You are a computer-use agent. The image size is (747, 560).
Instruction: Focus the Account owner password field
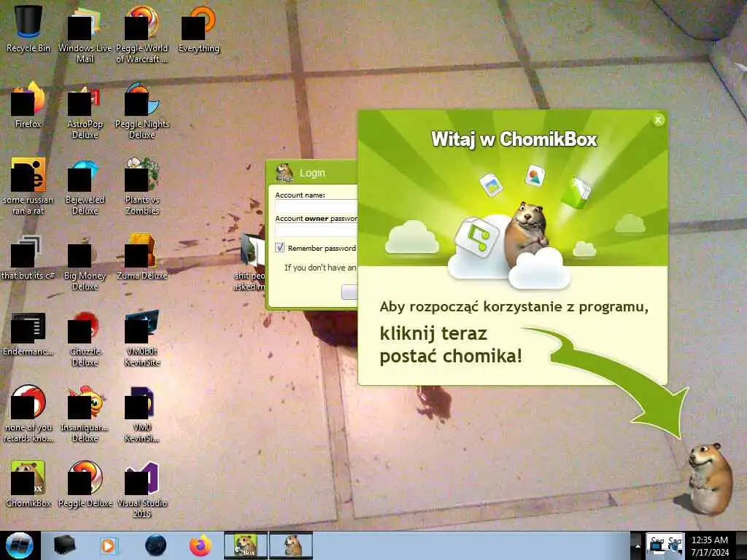pos(317,230)
